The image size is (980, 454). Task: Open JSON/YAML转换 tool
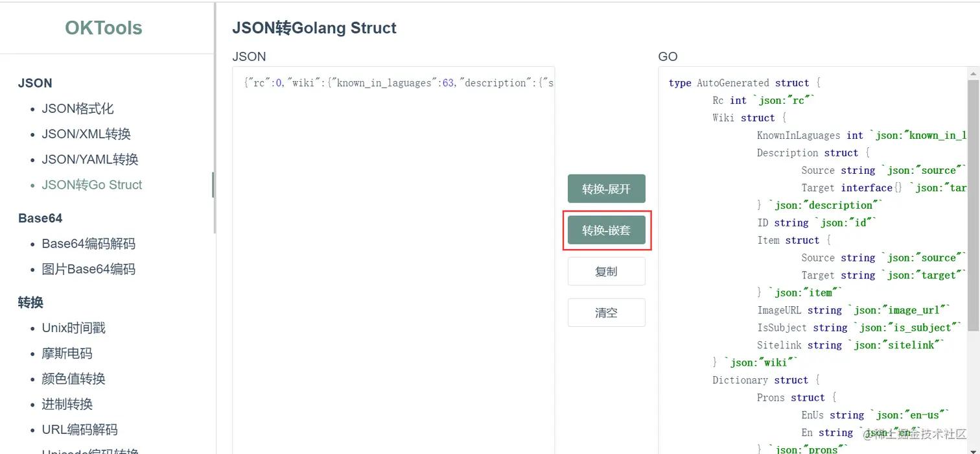90,160
